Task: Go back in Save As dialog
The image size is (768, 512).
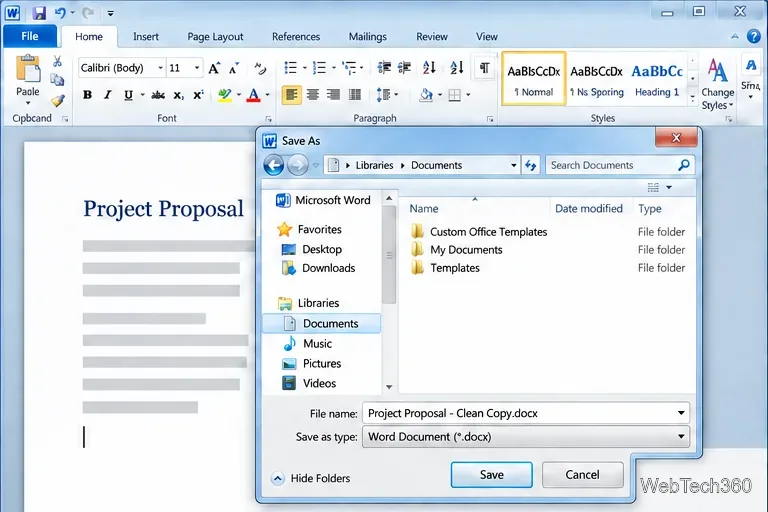Action: [x=274, y=165]
